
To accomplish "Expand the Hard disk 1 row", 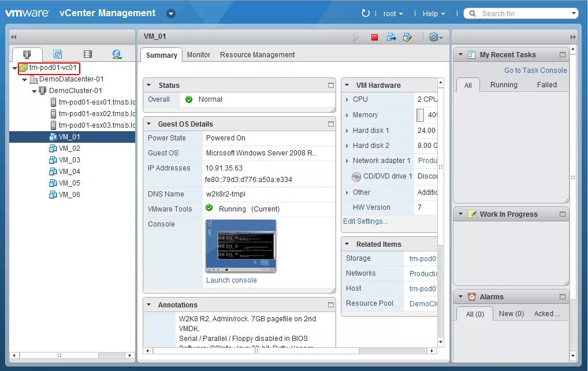I will point(347,131).
